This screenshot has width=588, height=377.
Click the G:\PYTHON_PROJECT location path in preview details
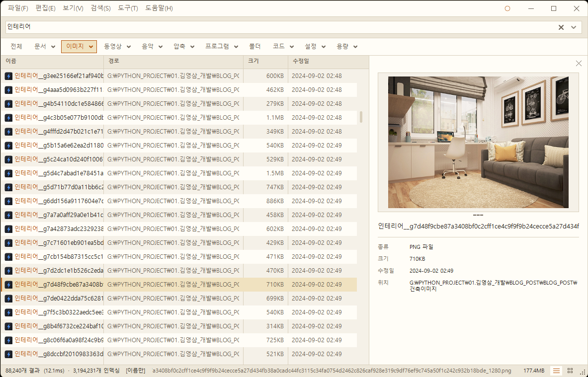tap(493, 286)
